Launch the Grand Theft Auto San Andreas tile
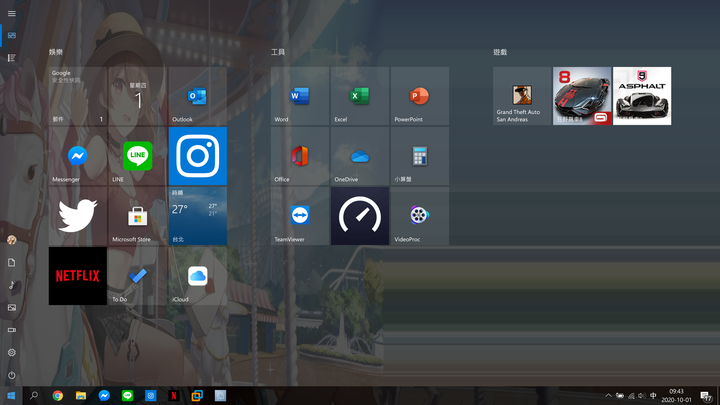This screenshot has width=720, height=405. [x=522, y=96]
